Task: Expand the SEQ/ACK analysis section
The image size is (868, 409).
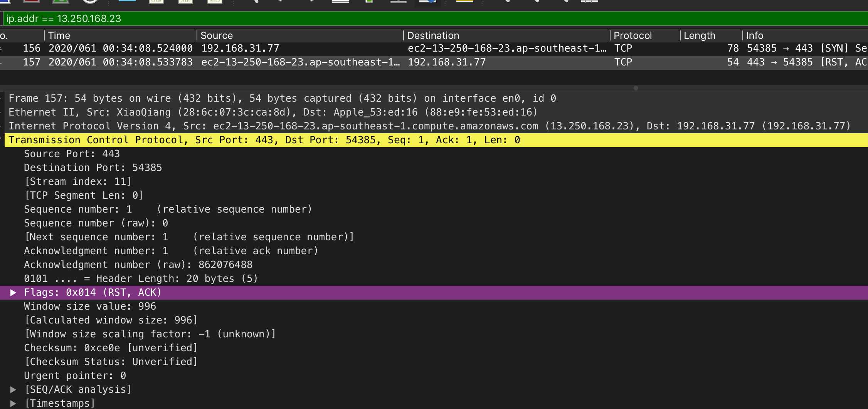Action: click(14, 389)
